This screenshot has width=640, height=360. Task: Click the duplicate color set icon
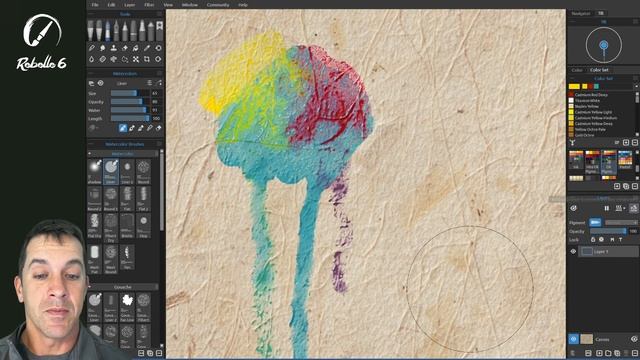click(x=626, y=186)
